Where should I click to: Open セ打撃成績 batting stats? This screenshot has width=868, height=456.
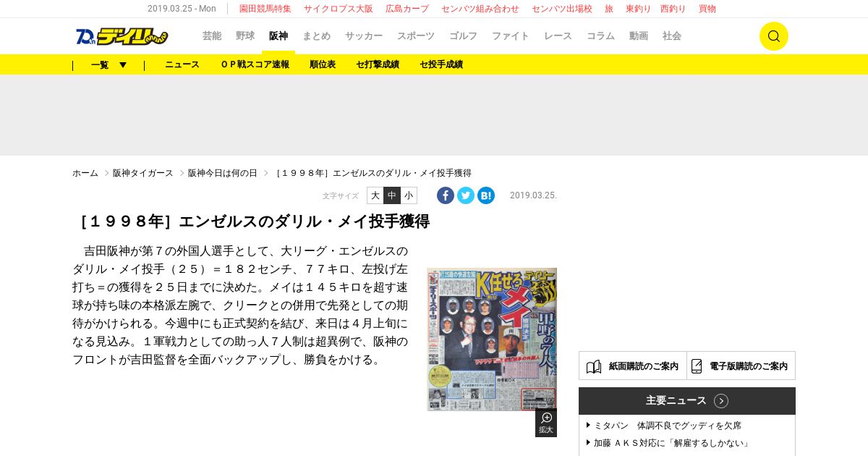click(x=378, y=64)
